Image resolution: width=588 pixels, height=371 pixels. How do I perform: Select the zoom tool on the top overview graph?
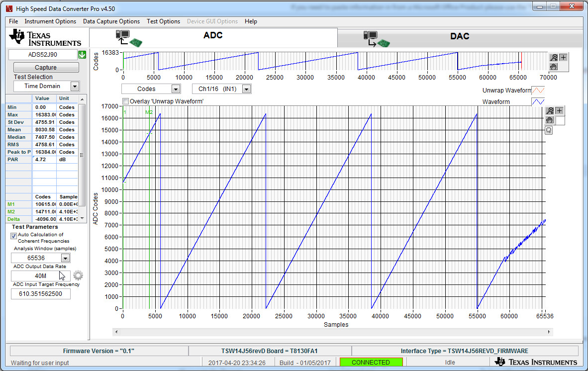tap(554, 57)
